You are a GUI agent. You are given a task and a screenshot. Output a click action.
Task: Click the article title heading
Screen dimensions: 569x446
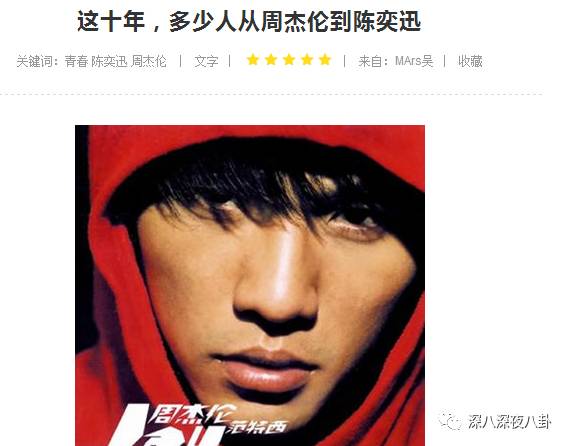pos(249,21)
